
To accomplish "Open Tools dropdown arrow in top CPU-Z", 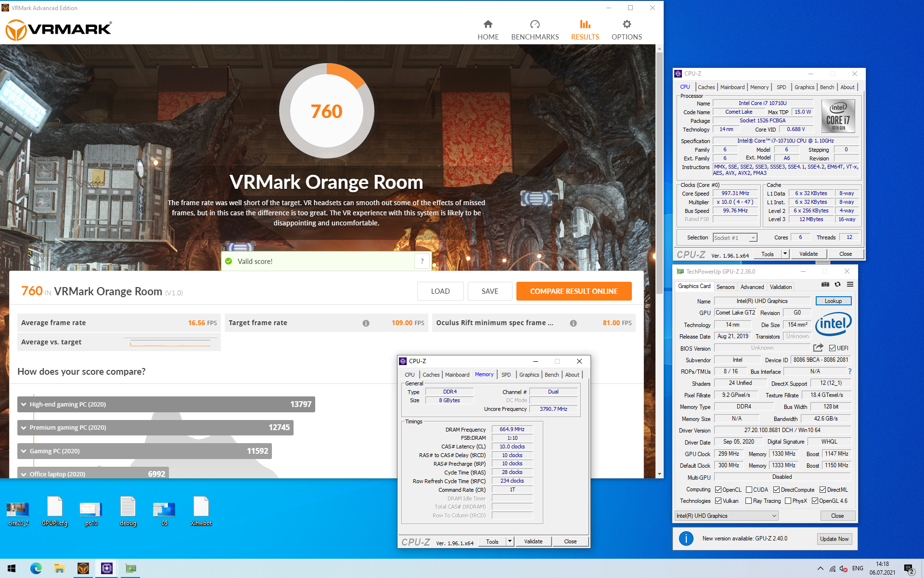I will point(785,254).
